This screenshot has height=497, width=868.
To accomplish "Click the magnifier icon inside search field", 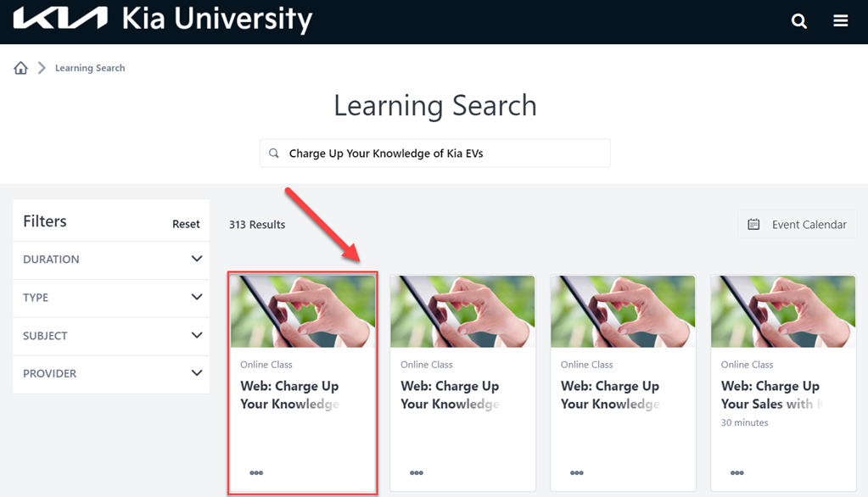I will [274, 154].
